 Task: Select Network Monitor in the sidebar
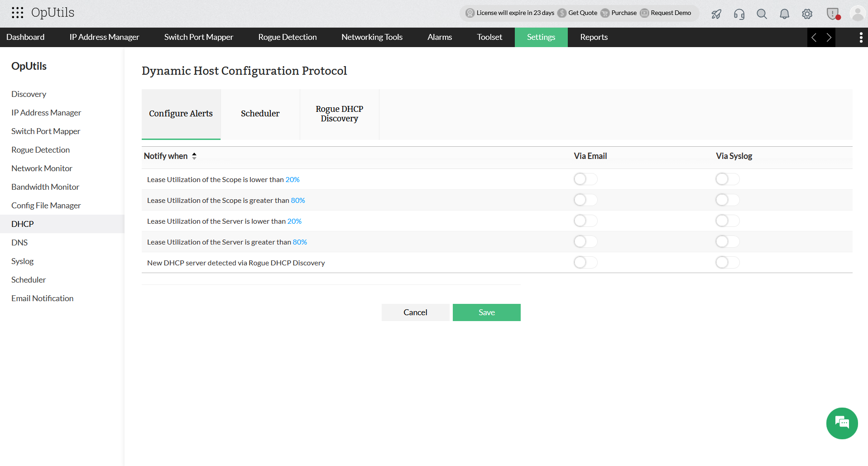pos(62,168)
